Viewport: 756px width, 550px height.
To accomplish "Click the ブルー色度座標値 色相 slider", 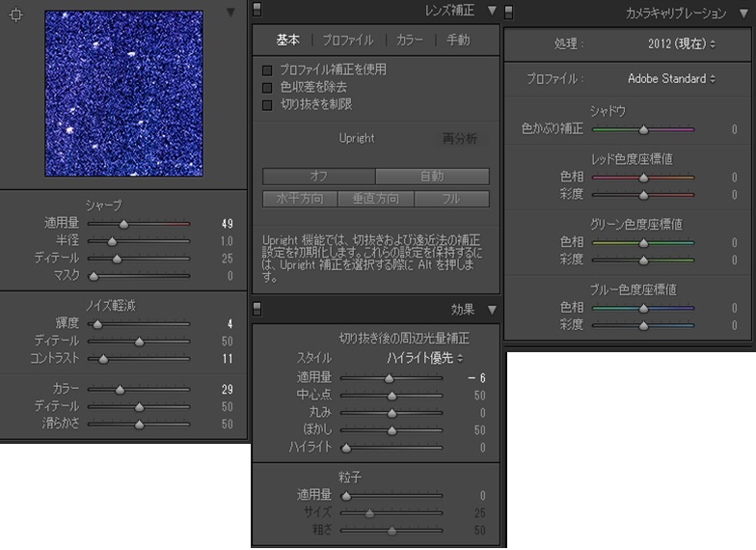I will click(643, 309).
